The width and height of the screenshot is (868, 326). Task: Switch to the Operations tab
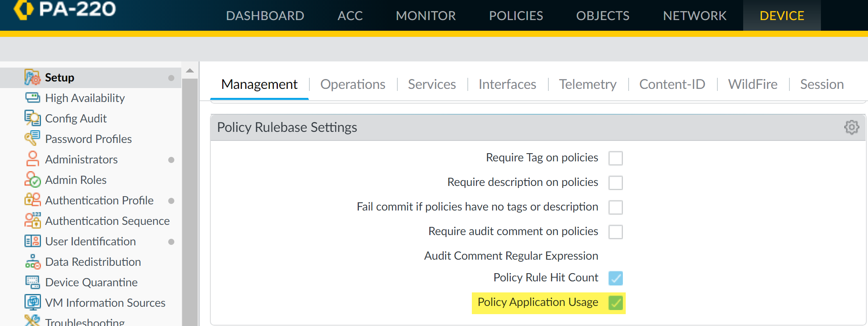[x=352, y=84]
